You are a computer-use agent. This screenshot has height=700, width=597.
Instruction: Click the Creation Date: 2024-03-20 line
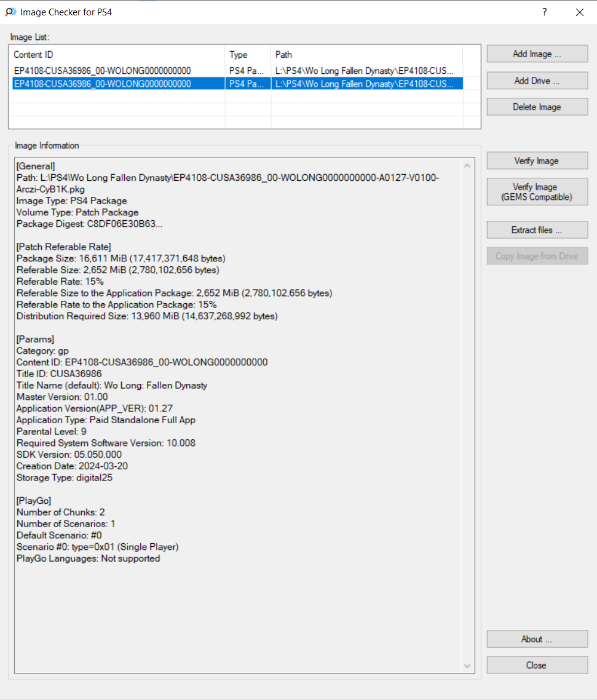pyautogui.click(x=73, y=466)
